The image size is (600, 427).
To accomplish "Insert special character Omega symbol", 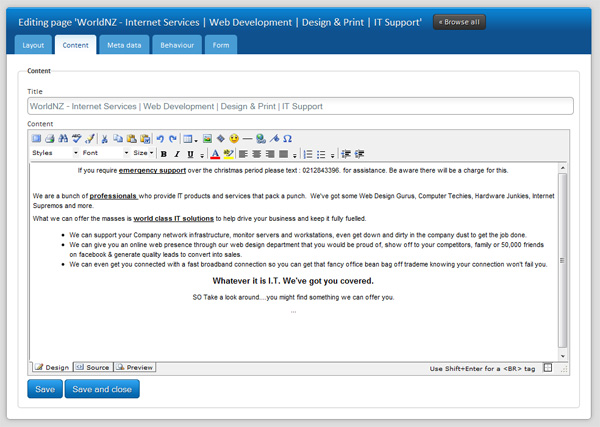I will point(288,139).
